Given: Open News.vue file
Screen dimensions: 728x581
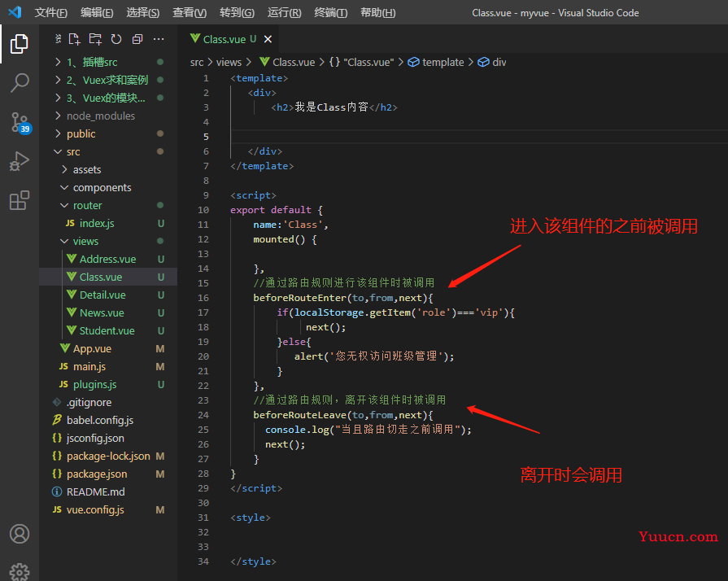Looking at the screenshot, I should (x=108, y=312).
